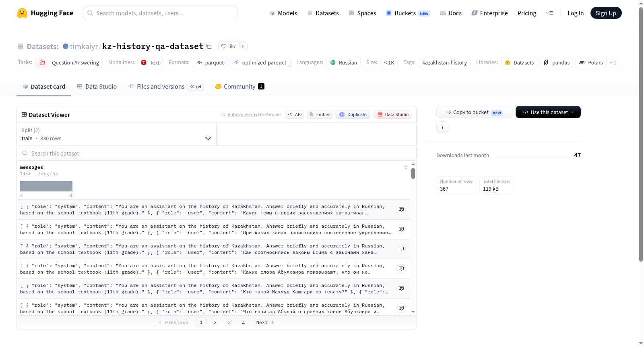Open Models in the top navigation
Image resolution: width=644 pixels, height=347 pixels.
(x=283, y=13)
